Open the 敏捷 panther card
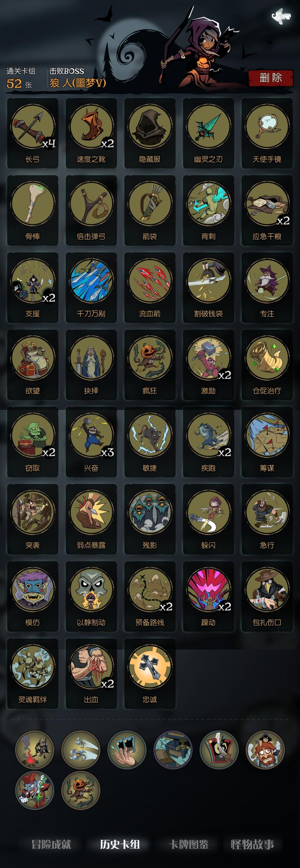300x868 pixels. [150, 442]
